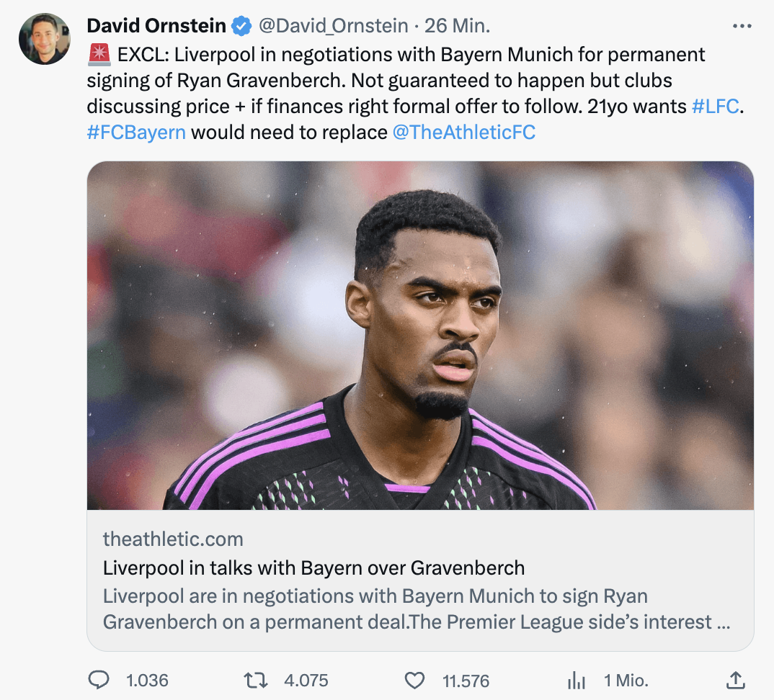Click the 4.075 retweet count
The height and width of the screenshot is (700, 774).
tap(306, 680)
